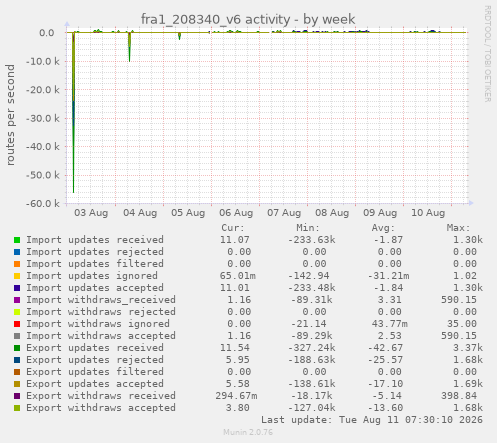The width and height of the screenshot is (497, 443).
Task: Select the 'Import updates ignored' legend label
Action: tap(92, 276)
